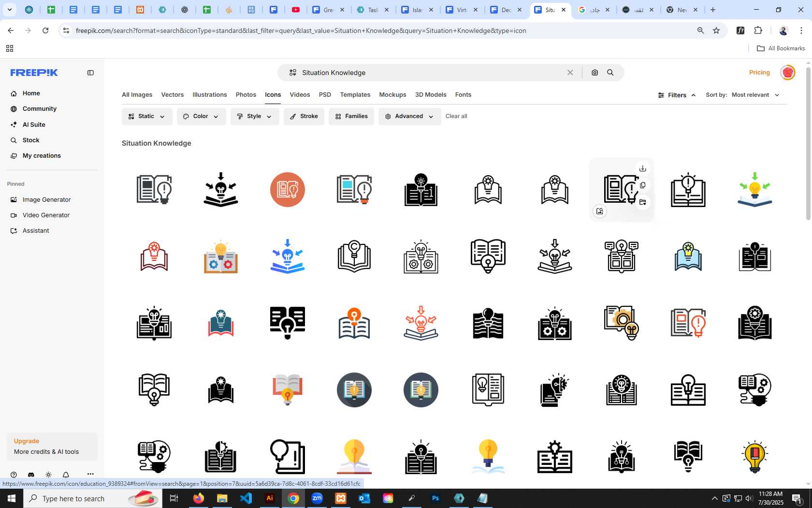
Task: Open the YouTube browser tab
Action: [x=296, y=10]
